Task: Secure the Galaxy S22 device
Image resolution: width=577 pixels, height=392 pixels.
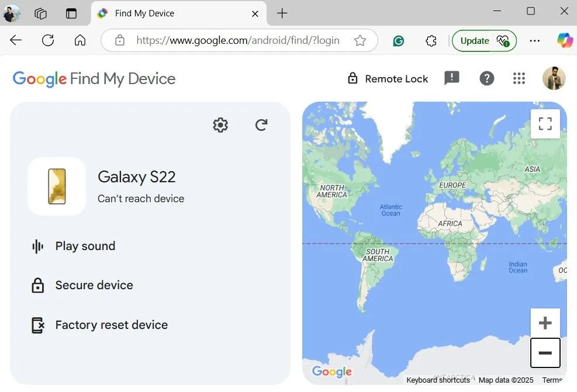Action: 94,285
